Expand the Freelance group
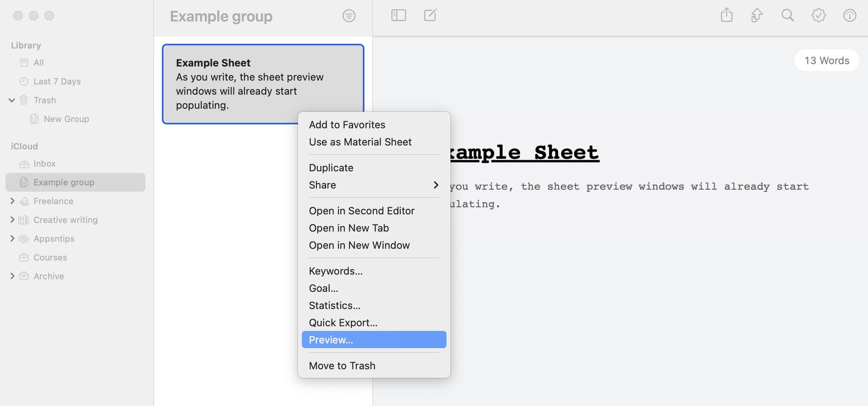The height and width of the screenshot is (406, 868). click(12, 201)
